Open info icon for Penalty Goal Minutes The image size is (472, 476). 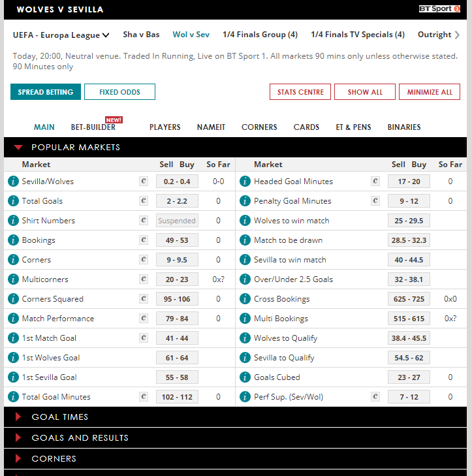[245, 201]
